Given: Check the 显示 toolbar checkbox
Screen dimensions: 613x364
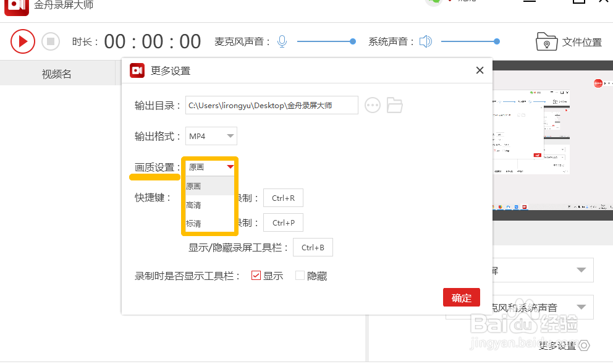Looking at the screenshot, I should click(x=256, y=276).
